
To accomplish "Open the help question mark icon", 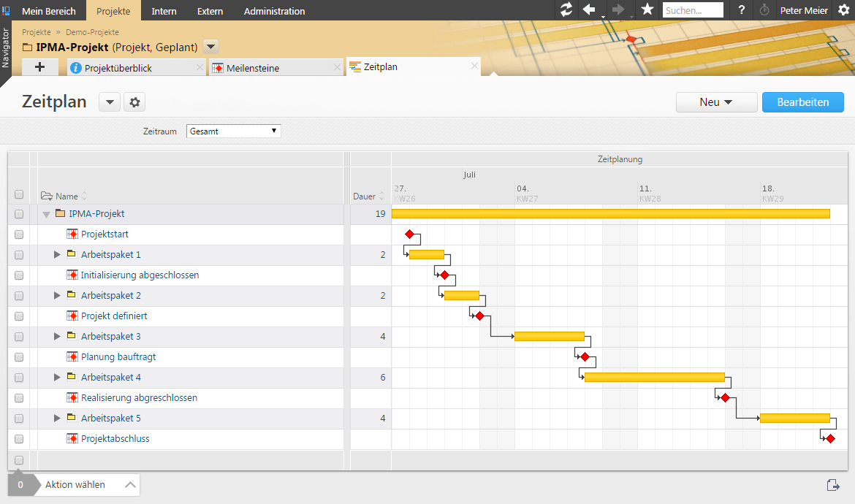I will [742, 10].
